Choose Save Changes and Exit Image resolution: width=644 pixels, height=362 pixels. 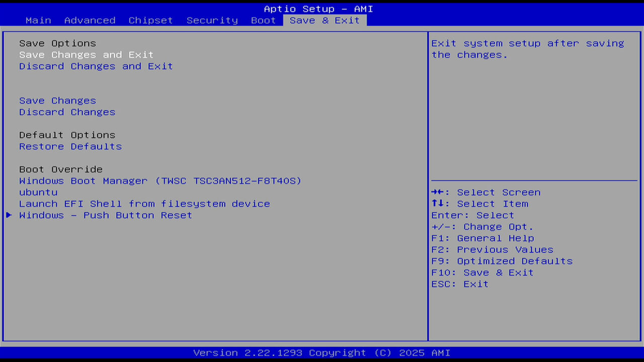point(87,55)
